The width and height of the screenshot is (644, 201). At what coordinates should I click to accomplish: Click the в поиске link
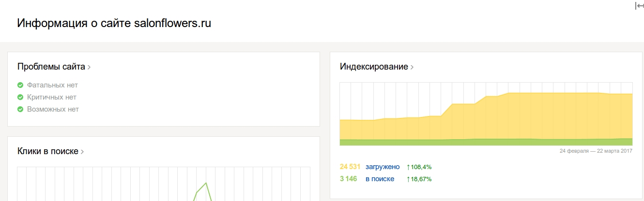point(380,179)
